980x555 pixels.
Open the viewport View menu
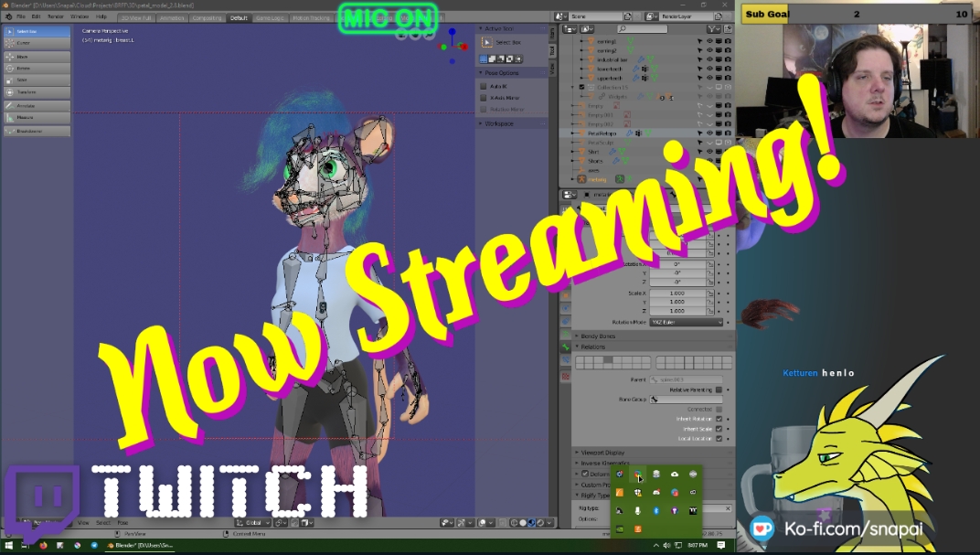pyautogui.click(x=83, y=522)
